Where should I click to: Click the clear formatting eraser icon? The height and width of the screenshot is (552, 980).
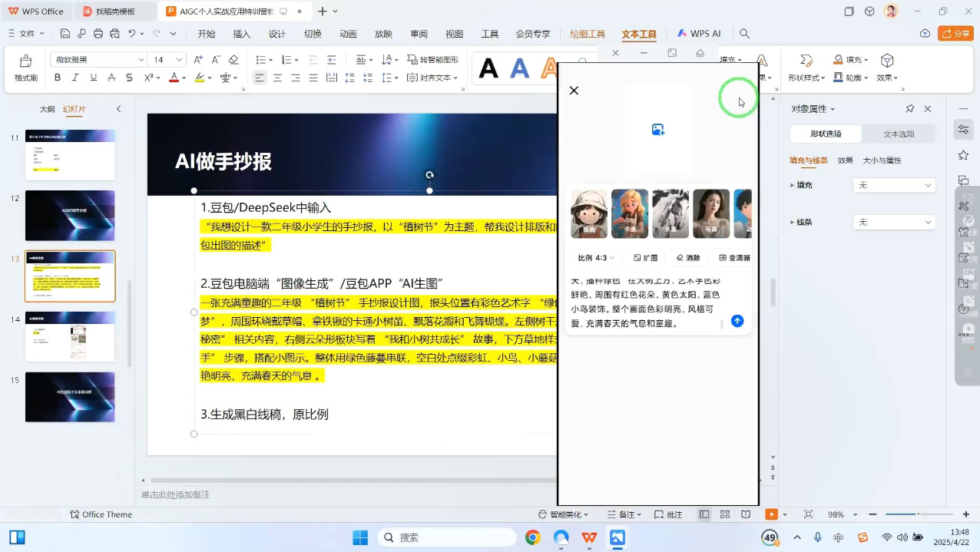click(x=233, y=60)
